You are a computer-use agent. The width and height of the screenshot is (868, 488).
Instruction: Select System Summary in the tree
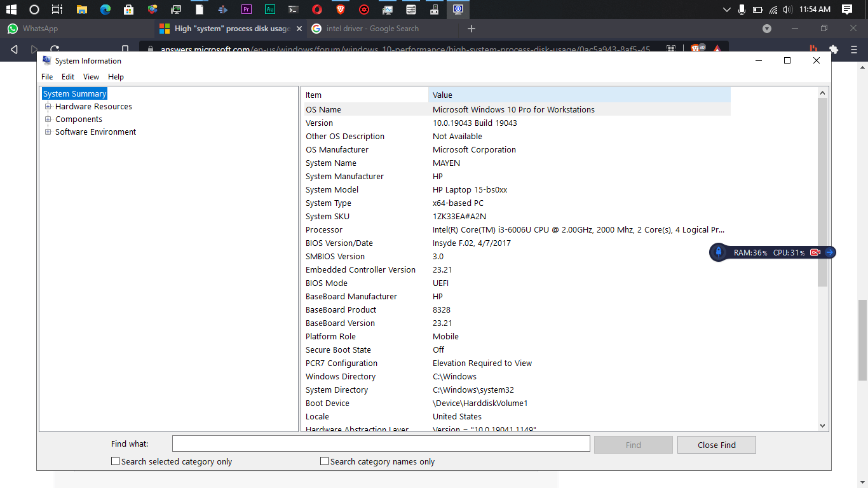tap(75, 94)
